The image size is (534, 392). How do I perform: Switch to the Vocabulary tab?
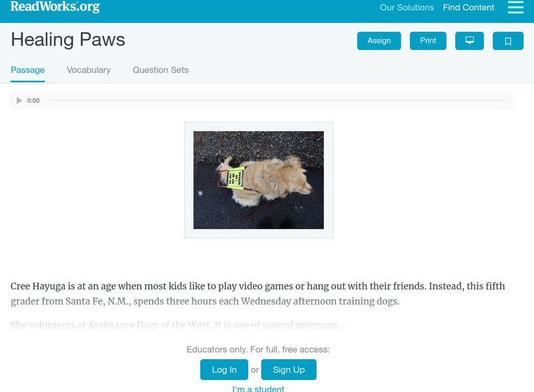click(89, 70)
